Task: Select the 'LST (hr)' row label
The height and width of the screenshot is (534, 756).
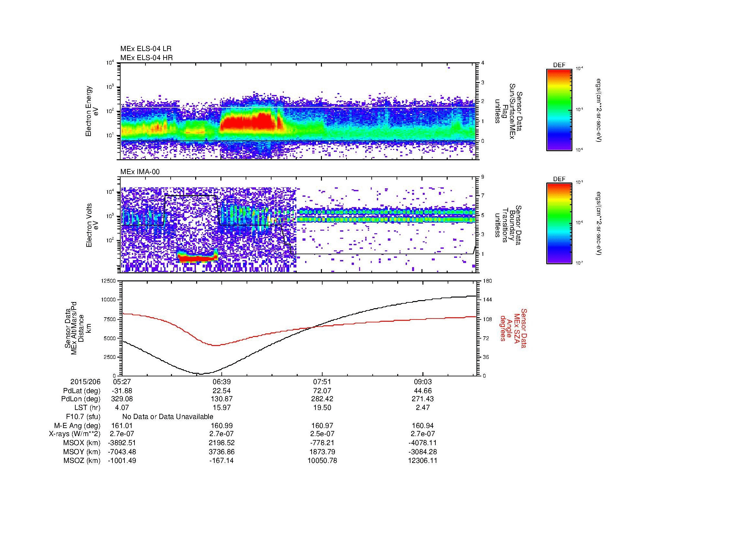Action: click(87, 407)
